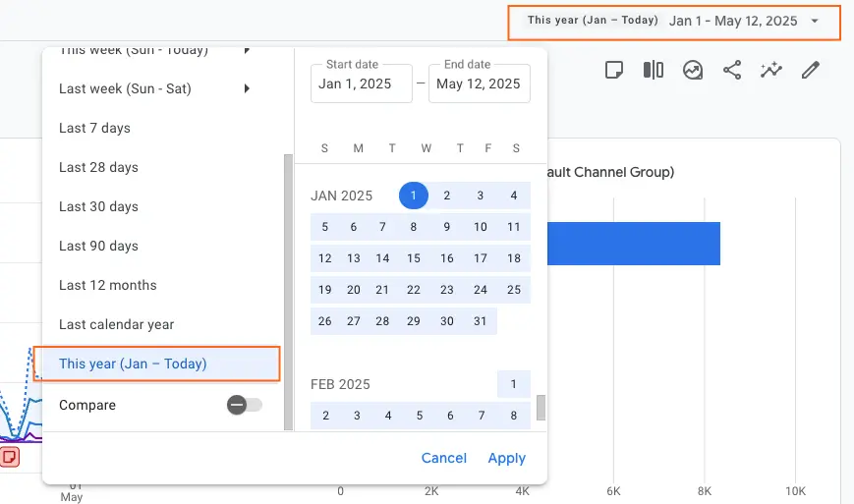The height and width of the screenshot is (504, 854).
Task: Click the compare columns icon in toolbar
Action: [x=653, y=70]
